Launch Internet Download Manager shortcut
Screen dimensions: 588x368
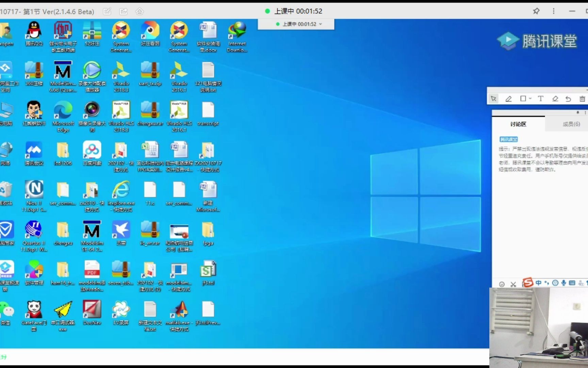[x=237, y=37]
